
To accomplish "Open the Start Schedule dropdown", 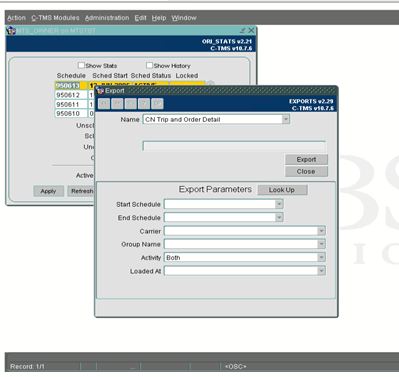I will click(279, 204).
